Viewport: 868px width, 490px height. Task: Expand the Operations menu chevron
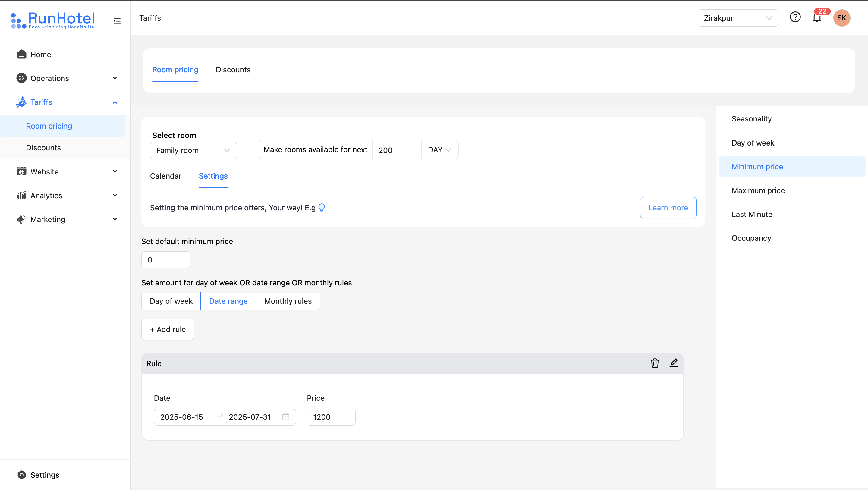click(115, 78)
